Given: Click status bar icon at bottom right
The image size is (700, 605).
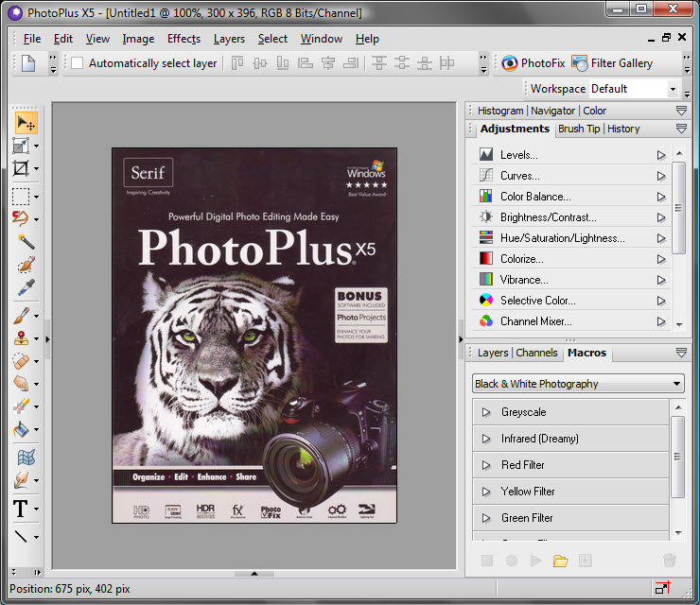Looking at the screenshot, I should 662,588.
